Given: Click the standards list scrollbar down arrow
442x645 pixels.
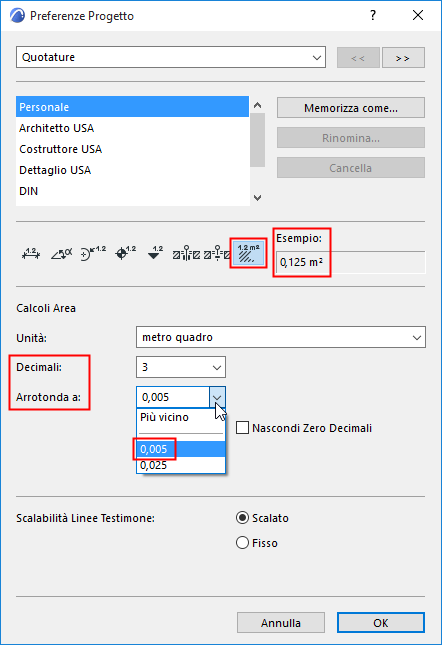Looking at the screenshot, I should [x=257, y=198].
